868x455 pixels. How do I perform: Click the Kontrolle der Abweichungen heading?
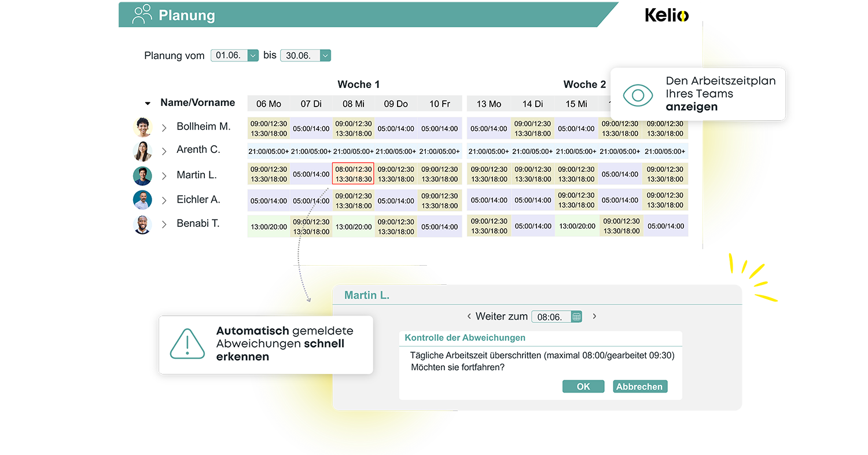click(x=465, y=337)
